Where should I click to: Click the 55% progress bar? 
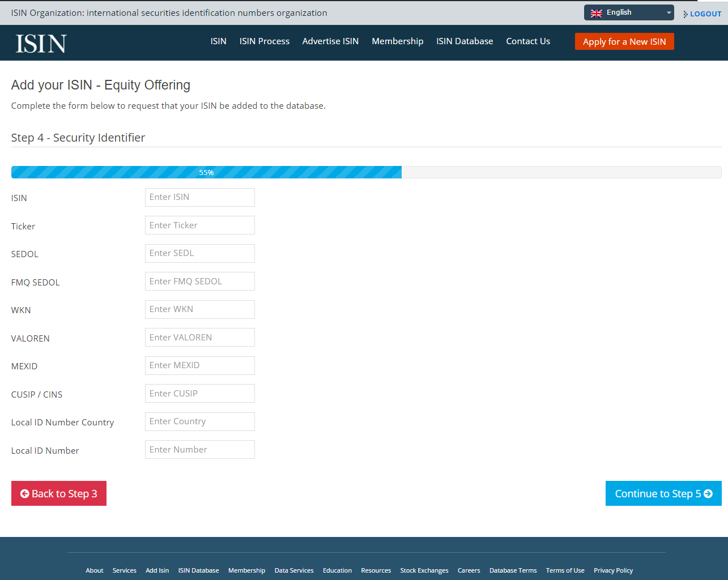207,172
